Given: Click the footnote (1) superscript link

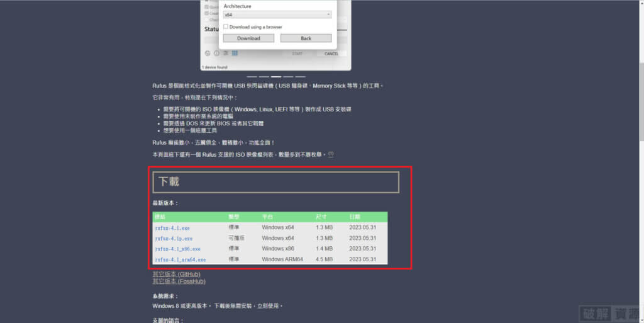Looking at the screenshot, I should [x=331, y=154].
